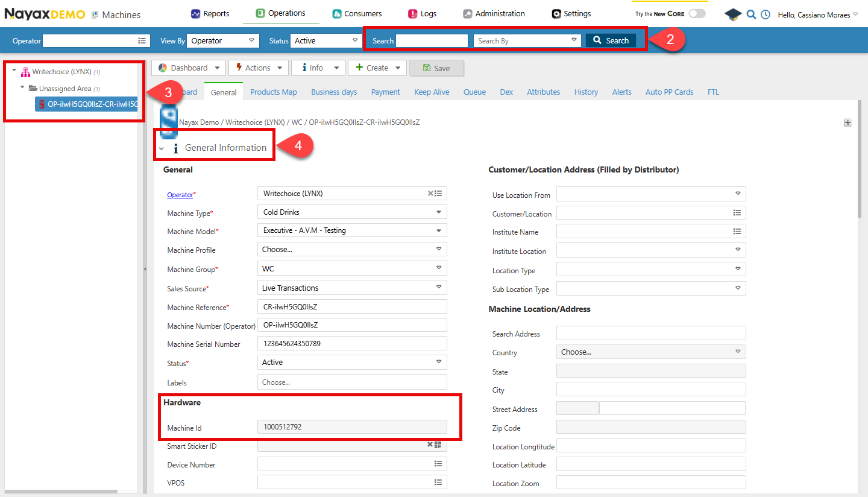The height and width of the screenshot is (497, 868).
Task: Click the Operator hyperlink label
Action: 180,195
